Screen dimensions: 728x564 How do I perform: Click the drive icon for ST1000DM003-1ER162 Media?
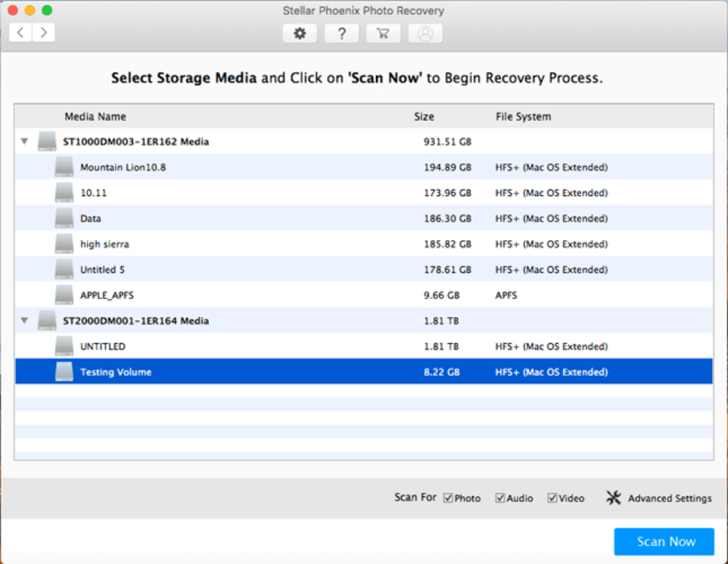point(47,141)
